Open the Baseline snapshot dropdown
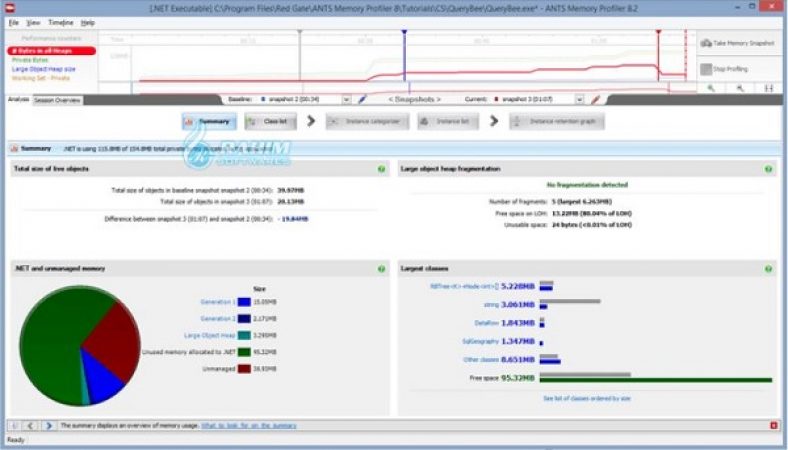The height and width of the screenshot is (450, 788). click(x=346, y=100)
